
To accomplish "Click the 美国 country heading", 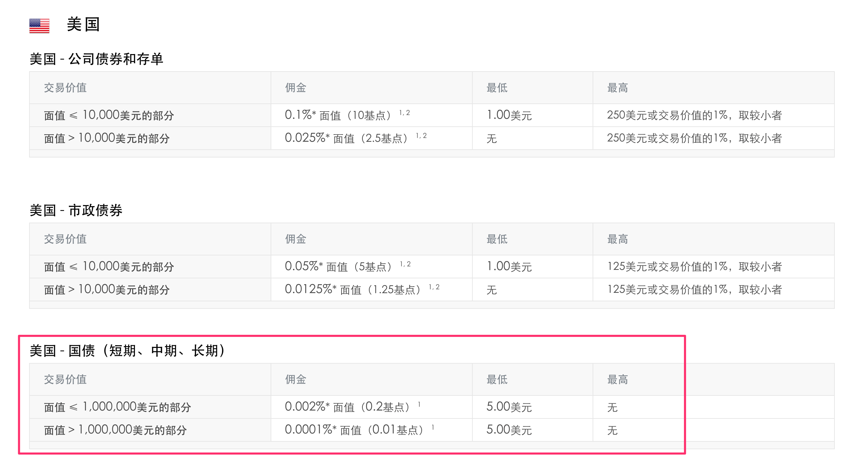I will click(x=83, y=25).
